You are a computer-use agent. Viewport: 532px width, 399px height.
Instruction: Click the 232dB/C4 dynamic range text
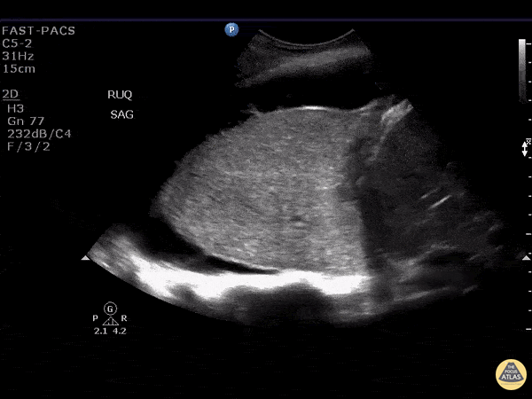pyautogui.click(x=39, y=134)
